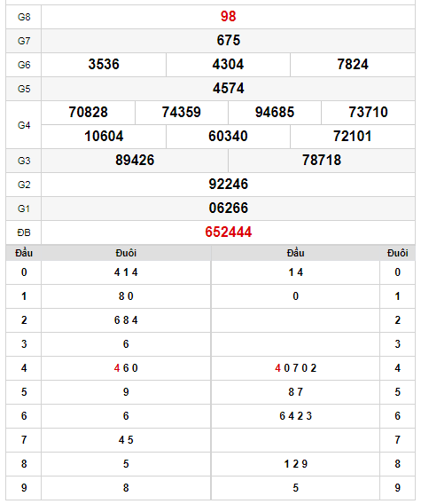Click the G3 number 78718
The width and height of the screenshot is (421, 504).
[x=322, y=161]
